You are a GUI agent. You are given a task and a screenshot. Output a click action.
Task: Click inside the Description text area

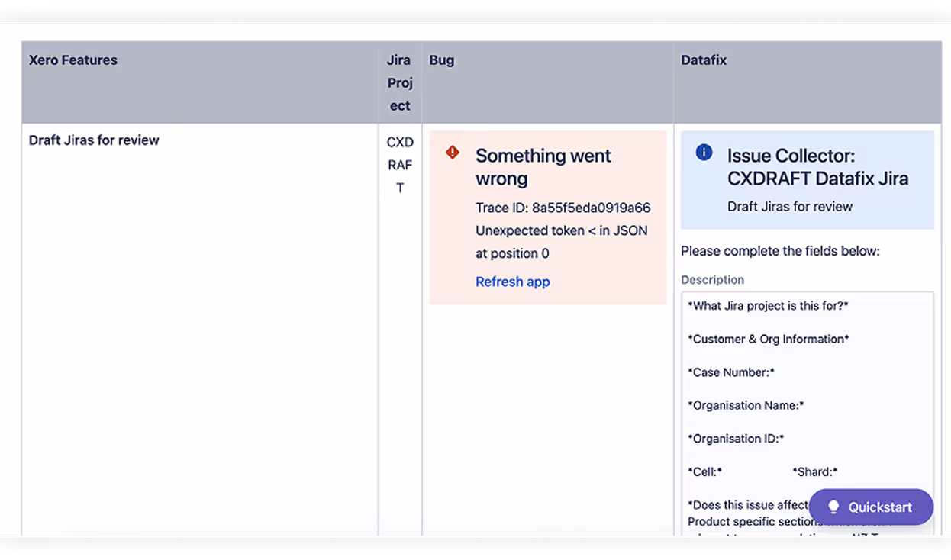point(807,413)
